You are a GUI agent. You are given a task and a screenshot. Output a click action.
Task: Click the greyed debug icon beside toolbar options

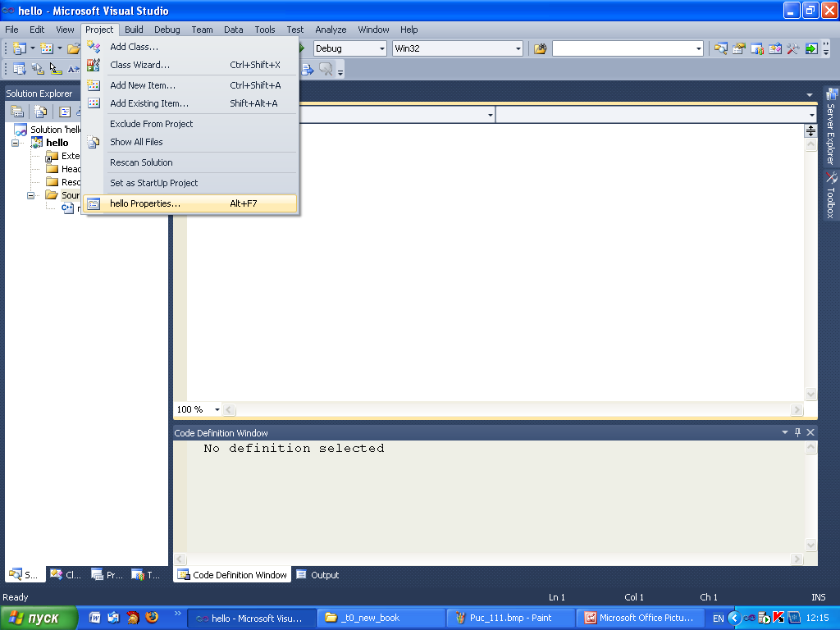pos(326,69)
